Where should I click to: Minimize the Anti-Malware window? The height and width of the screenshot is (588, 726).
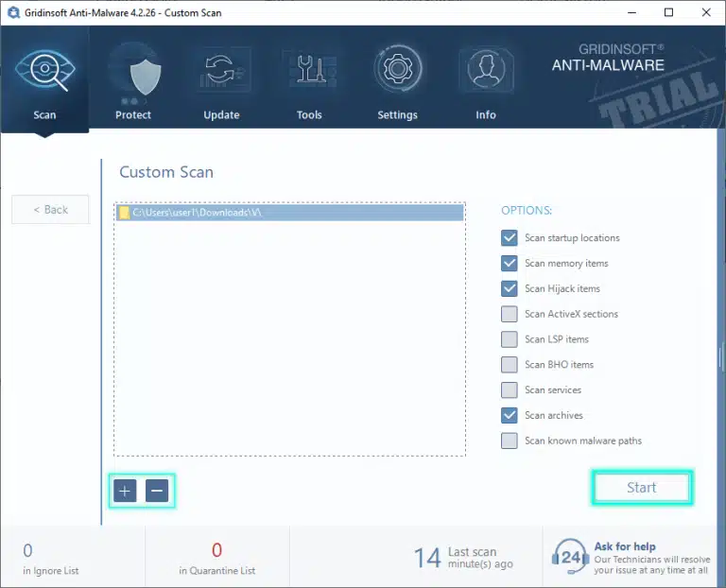pyautogui.click(x=632, y=12)
